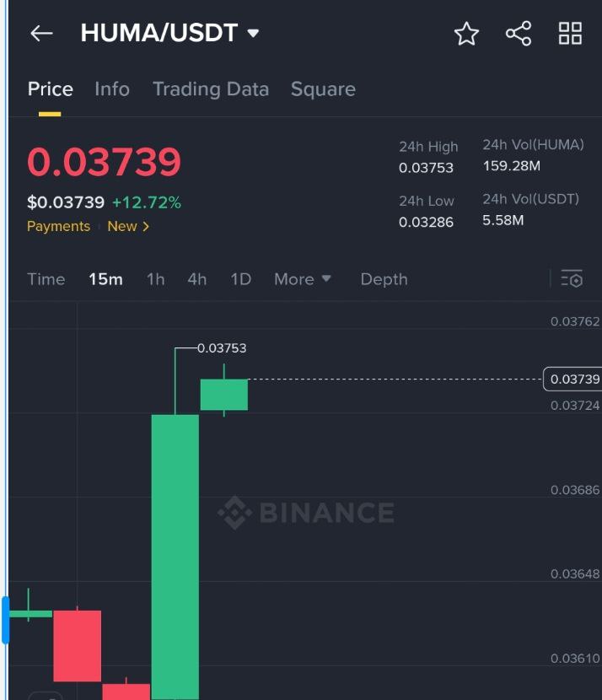
Task: Click the 0.03648 price axis label
Action: pyautogui.click(x=575, y=573)
